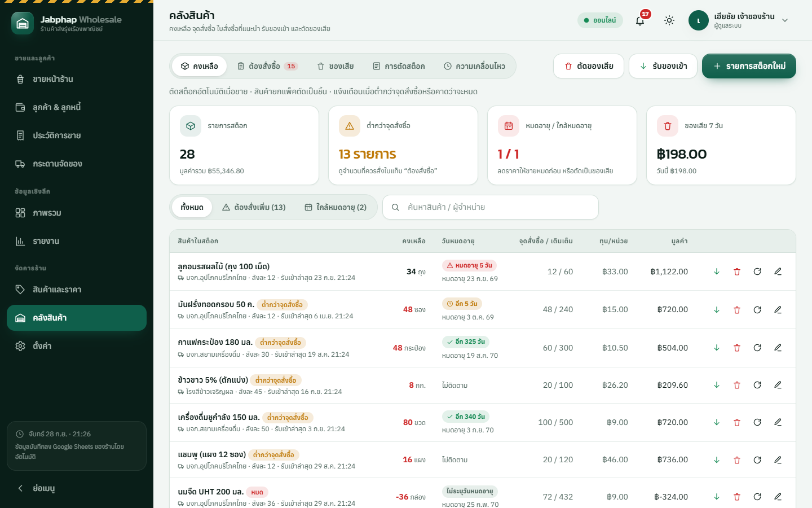Open สินค้าและราคา in sidebar

pos(77,290)
